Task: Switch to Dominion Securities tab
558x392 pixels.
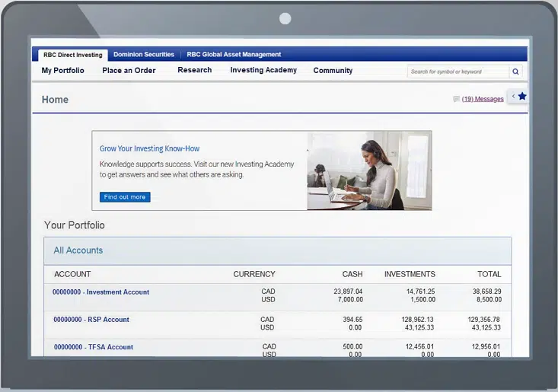Action: (x=144, y=55)
